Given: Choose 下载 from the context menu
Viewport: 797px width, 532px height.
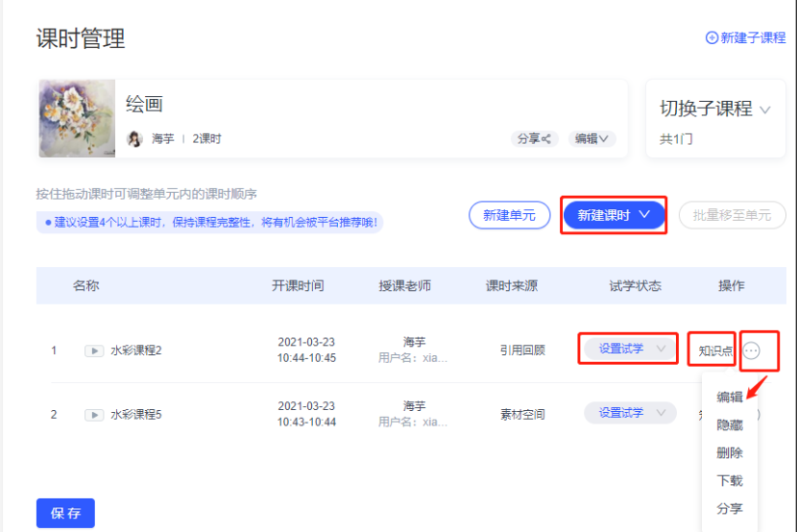Looking at the screenshot, I should (x=730, y=481).
